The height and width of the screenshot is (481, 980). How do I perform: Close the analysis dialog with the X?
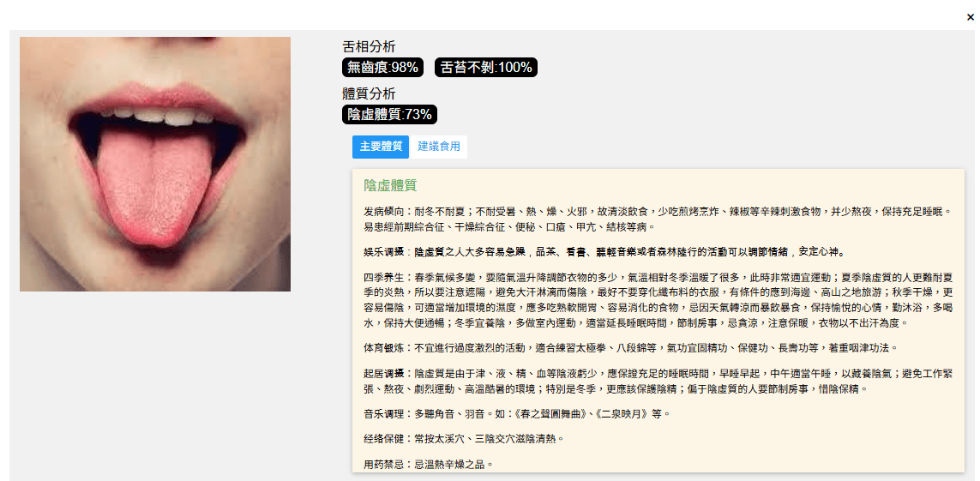(970, 17)
